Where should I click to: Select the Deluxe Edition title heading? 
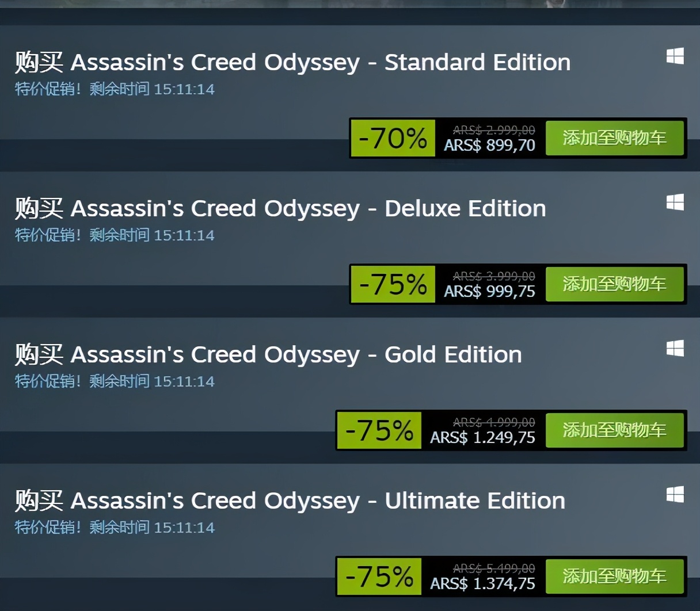pyautogui.click(x=280, y=208)
